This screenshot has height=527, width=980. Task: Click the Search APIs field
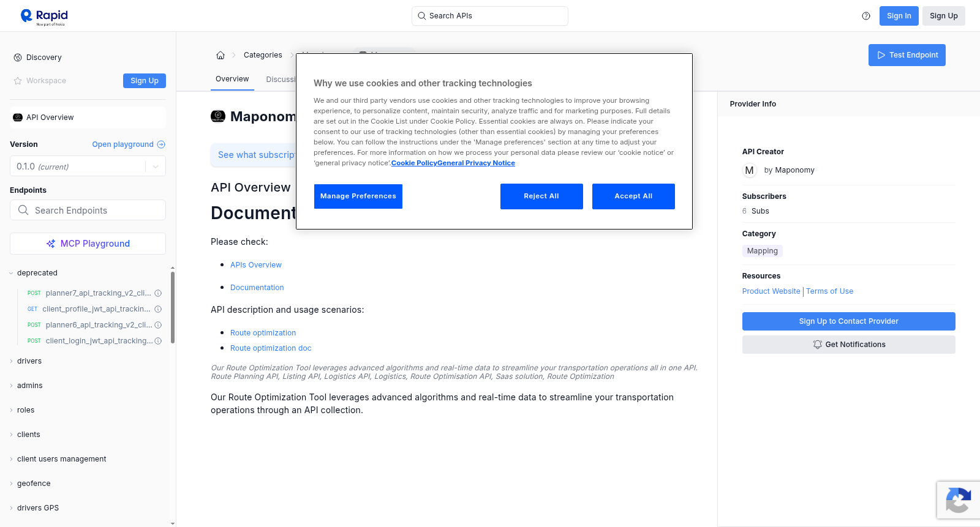(x=490, y=16)
